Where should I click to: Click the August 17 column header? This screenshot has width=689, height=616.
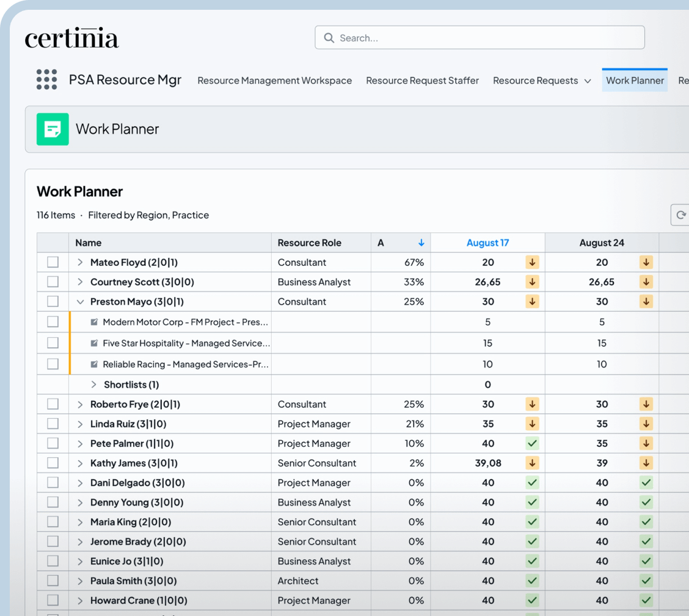click(x=487, y=243)
